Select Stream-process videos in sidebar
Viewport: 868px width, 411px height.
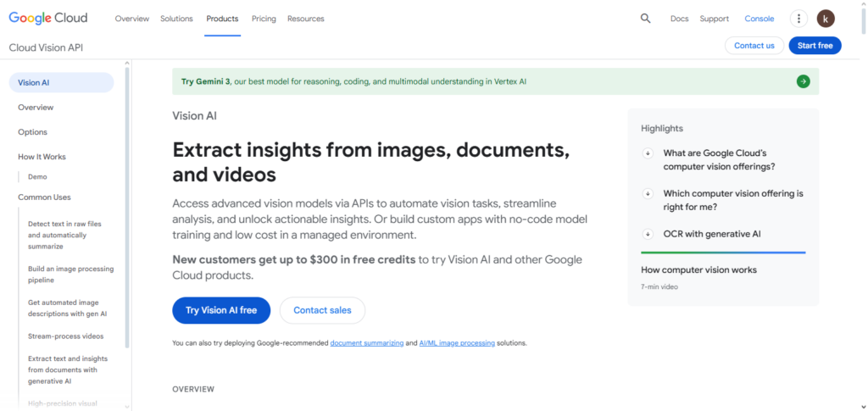(x=66, y=336)
